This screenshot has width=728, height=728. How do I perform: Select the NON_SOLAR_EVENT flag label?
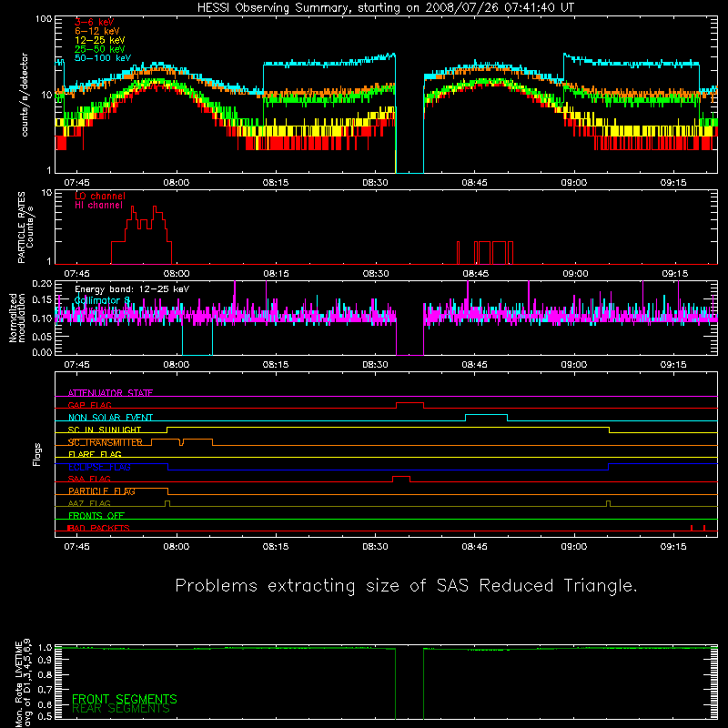[110, 418]
